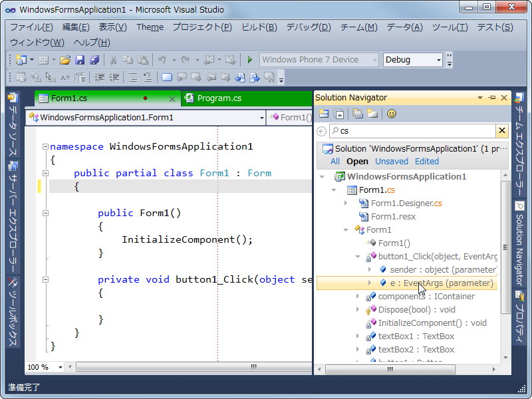The height and width of the screenshot is (399, 532).
Task: Go to next bookmark in document
Action: pyautogui.click(x=255, y=78)
